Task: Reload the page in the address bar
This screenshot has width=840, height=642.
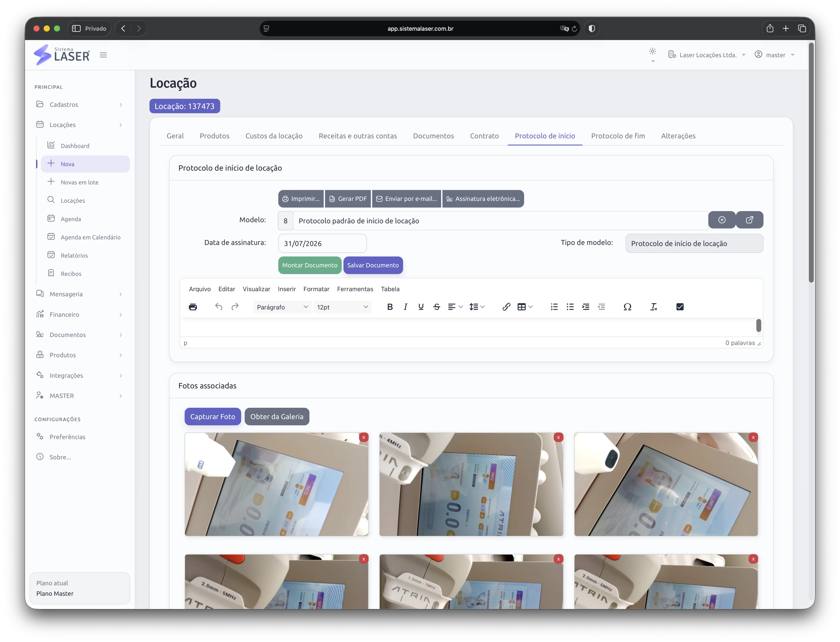Action: pyautogui.click(x=574, y=29)
